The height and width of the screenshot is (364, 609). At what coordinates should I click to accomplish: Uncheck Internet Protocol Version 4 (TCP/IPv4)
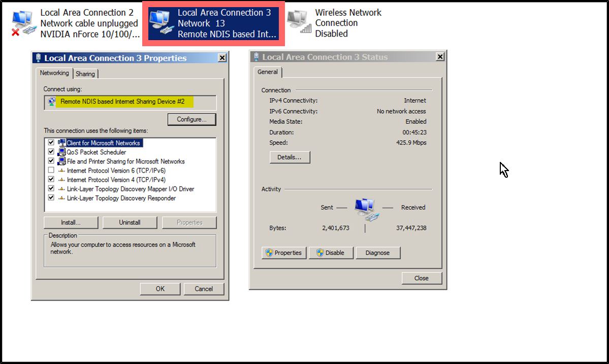(51, 179)
